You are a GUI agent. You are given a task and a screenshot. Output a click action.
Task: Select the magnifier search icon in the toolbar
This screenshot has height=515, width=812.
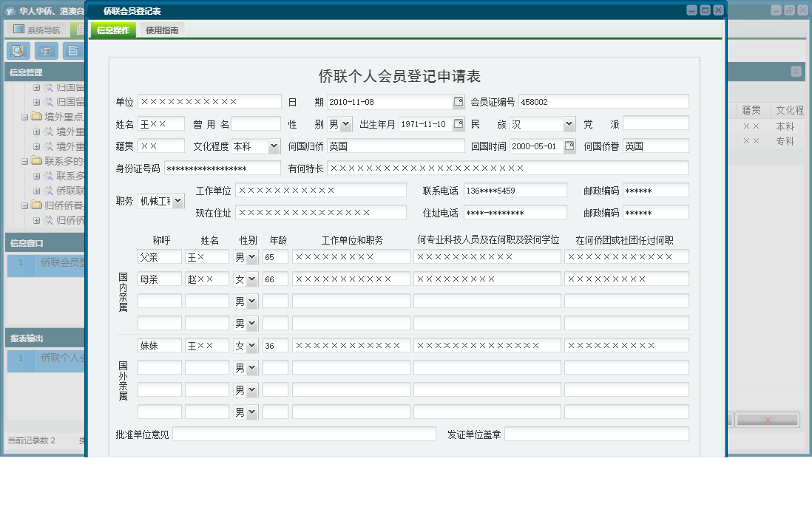pos(18,50)
